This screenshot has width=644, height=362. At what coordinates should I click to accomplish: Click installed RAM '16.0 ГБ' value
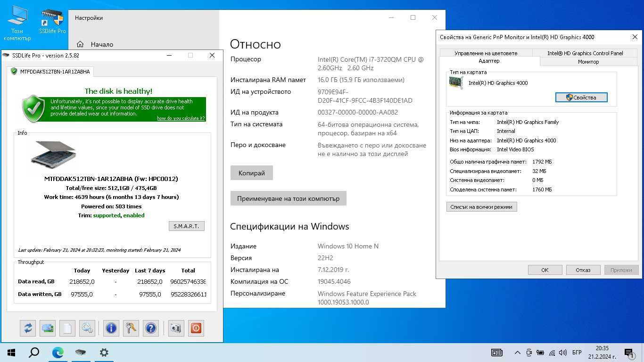pyautogui.click(x=361, y=80)
